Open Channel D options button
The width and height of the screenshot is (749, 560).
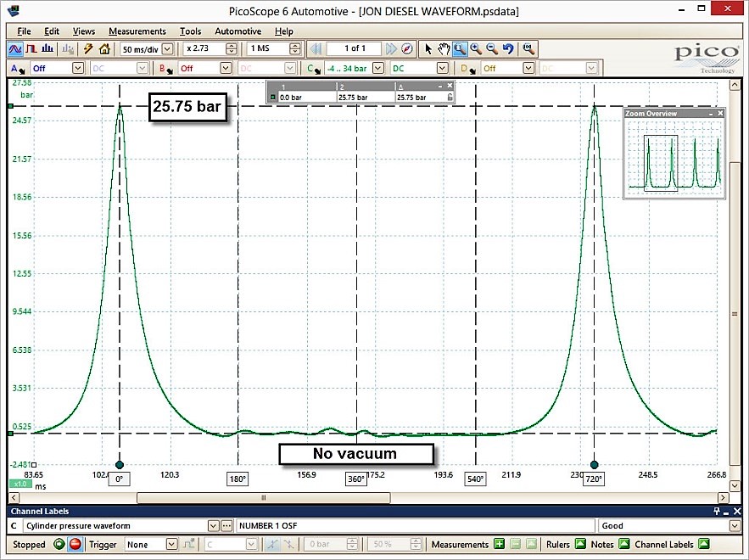[467, 69]
